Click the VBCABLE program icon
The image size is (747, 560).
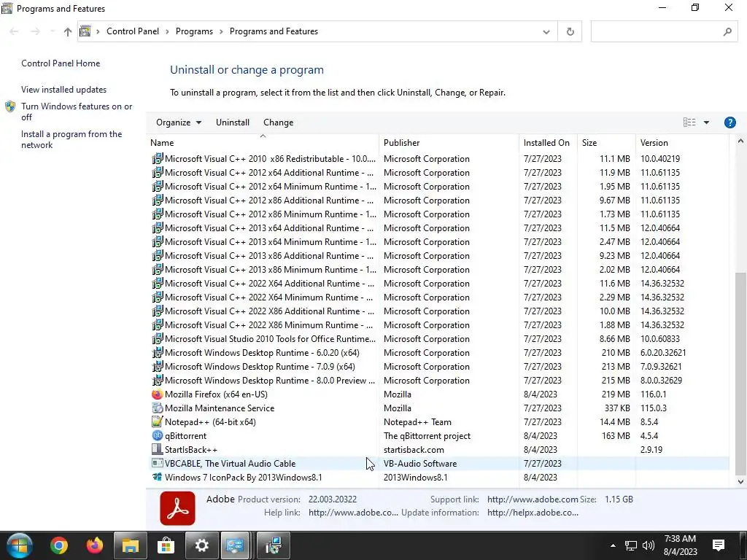(x=158, y=463)
